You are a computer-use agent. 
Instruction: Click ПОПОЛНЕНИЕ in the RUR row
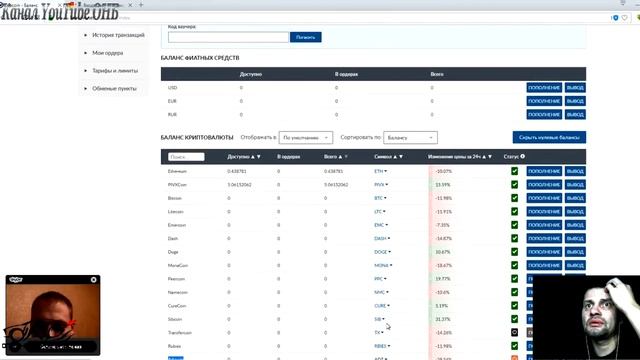(544, 115)
